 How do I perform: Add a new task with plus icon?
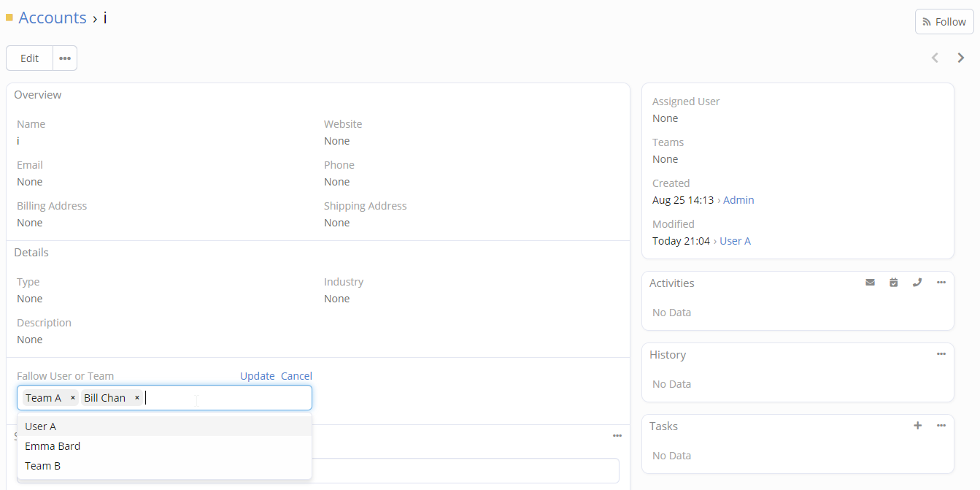(x=917, y=426)
